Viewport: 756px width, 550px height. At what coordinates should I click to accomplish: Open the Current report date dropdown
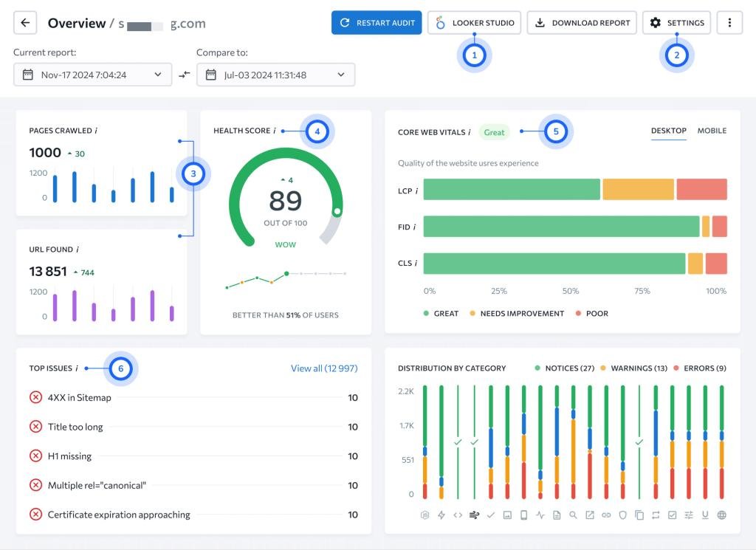coord(92,75)
